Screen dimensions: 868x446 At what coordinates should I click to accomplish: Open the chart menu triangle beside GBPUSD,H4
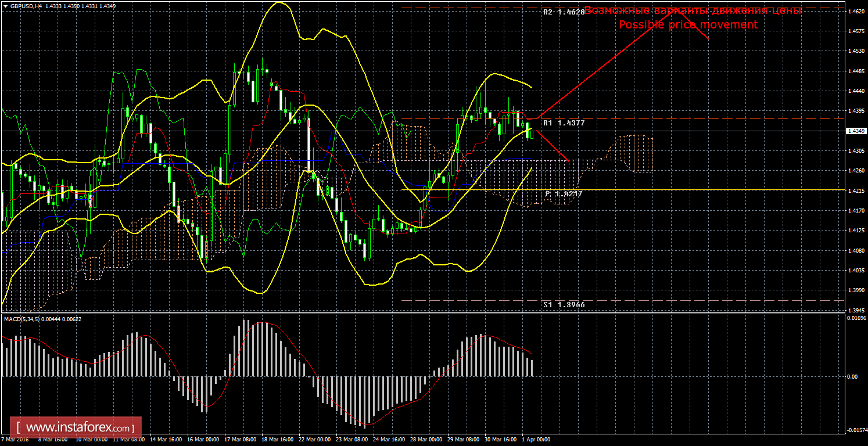5,6
